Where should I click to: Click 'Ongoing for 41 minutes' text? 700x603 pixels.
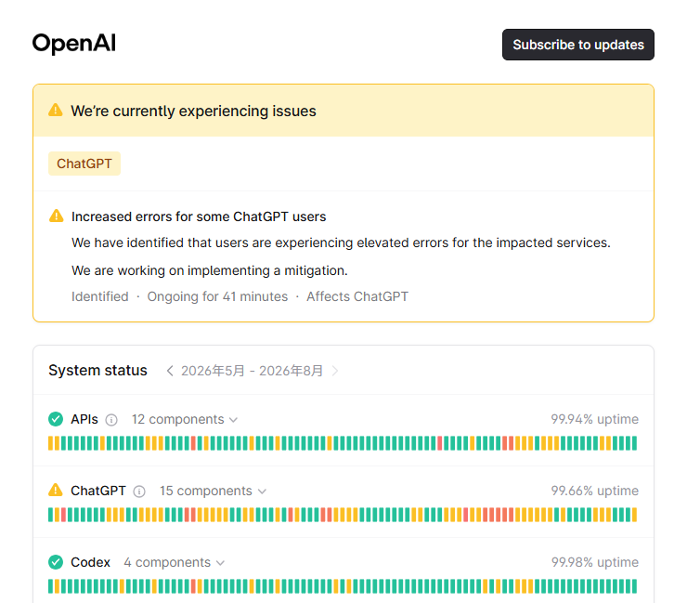(217, 296)
